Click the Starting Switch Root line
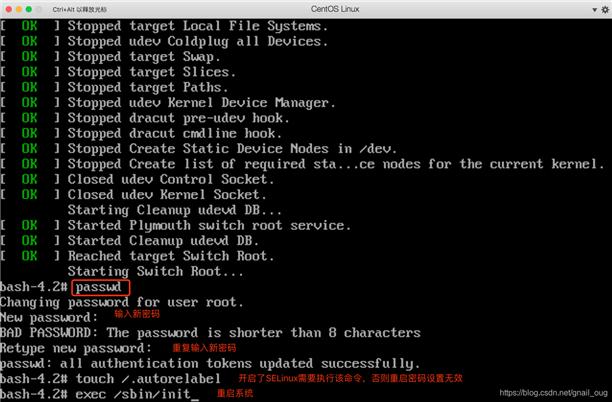 click(x=155, y=271)
